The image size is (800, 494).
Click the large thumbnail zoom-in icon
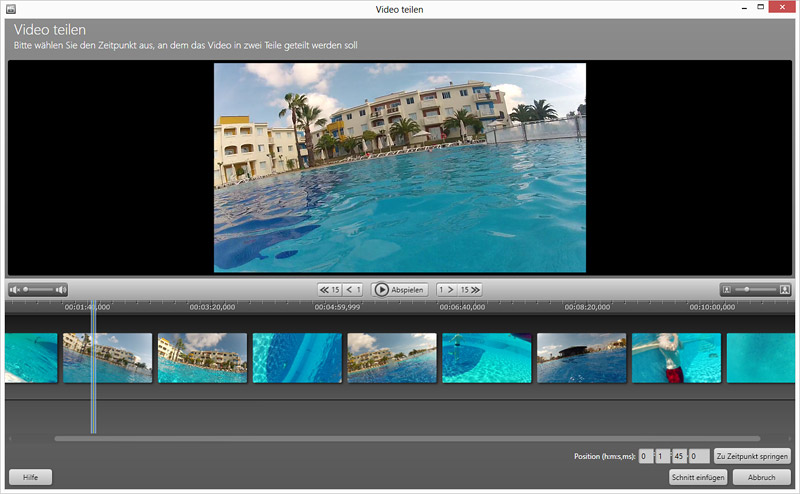786,289
